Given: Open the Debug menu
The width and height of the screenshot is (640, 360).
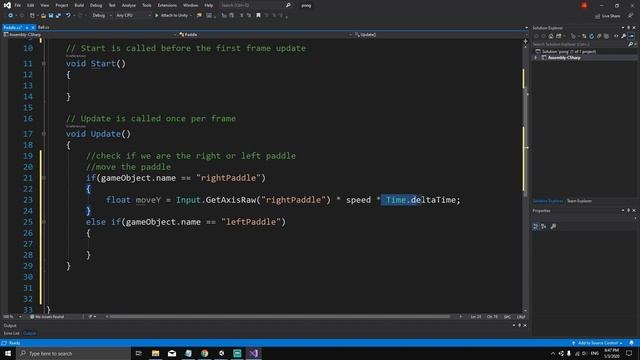Looking at the screenshot, I should 96,5.
